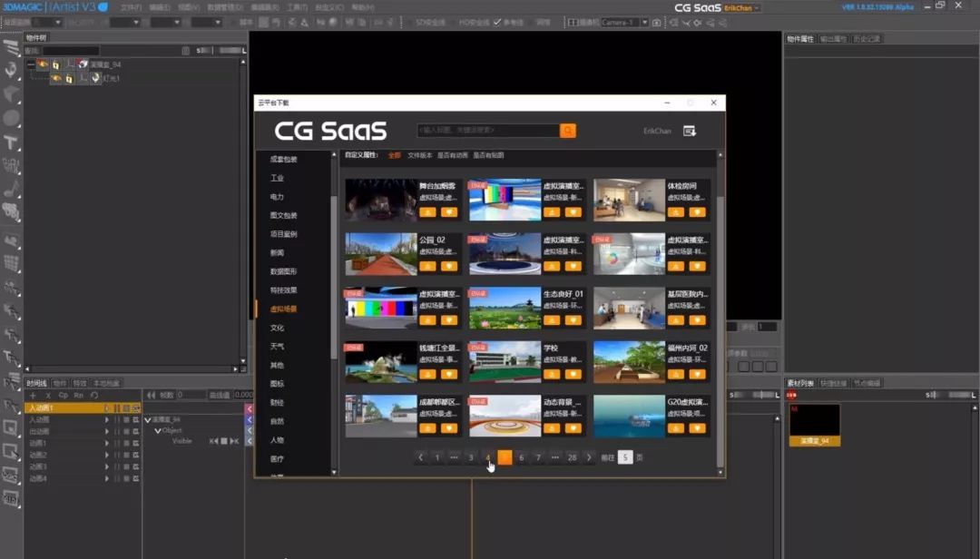Select the 文化 category

pyautogui.click(x=277, y=328)
